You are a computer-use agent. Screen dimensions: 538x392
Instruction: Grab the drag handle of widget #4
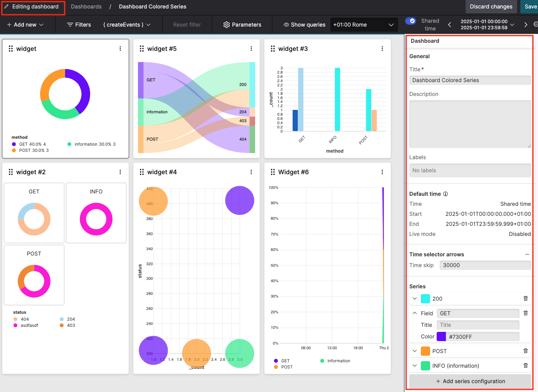142,172
